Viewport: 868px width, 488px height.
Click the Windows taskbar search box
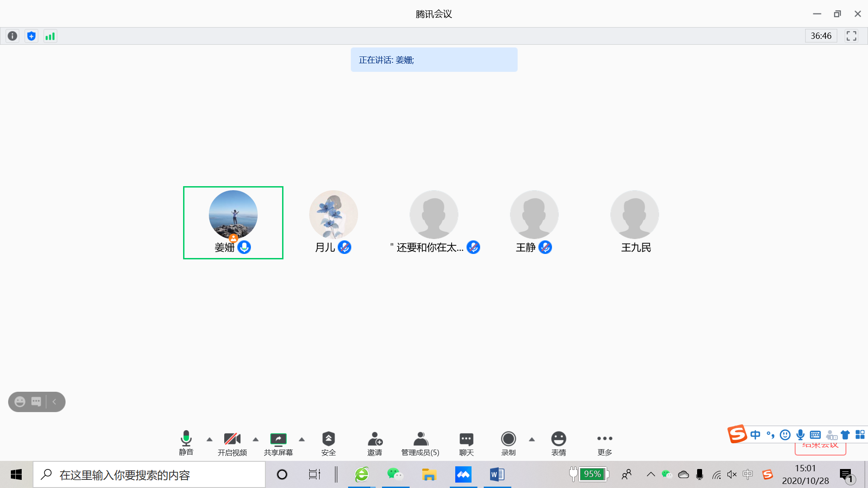149,475
